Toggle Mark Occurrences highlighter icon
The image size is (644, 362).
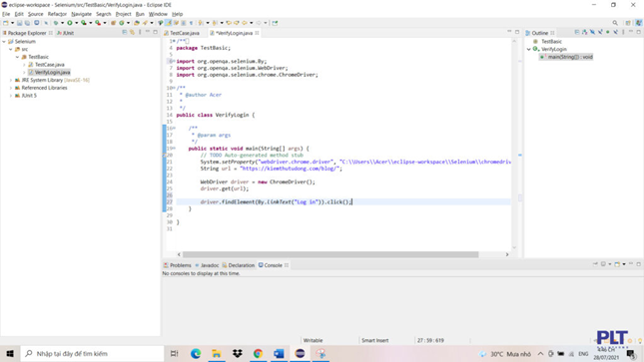pyautogui.click(x=168, y=23)
